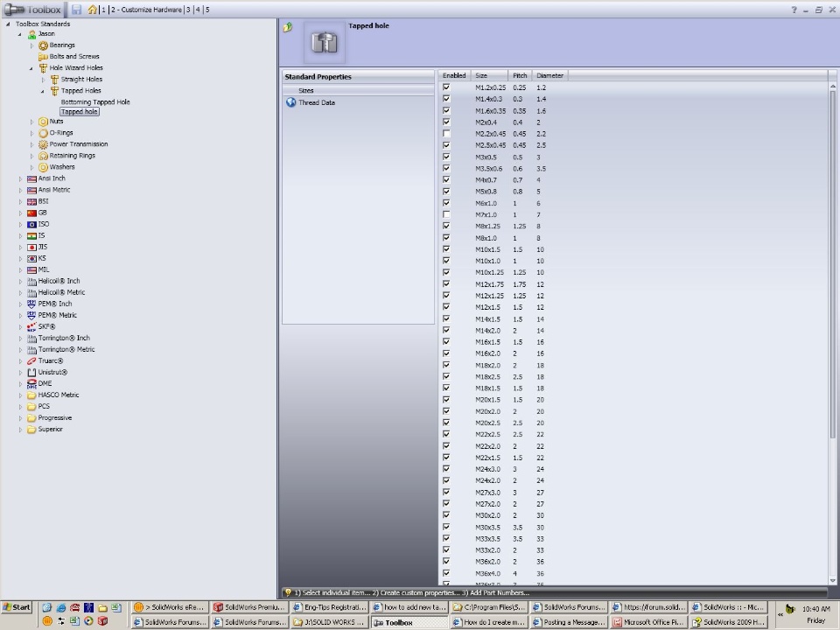Screen dimensions: 840x630
Task: Click the BSI flag icon
Action: click(x=31, y=202)
